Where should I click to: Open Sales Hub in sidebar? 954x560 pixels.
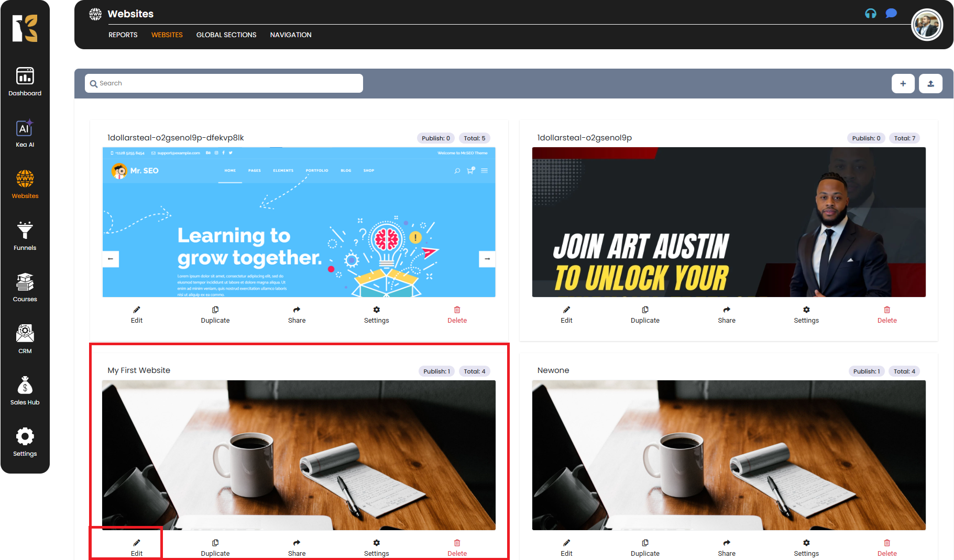(x=25, y=391)
